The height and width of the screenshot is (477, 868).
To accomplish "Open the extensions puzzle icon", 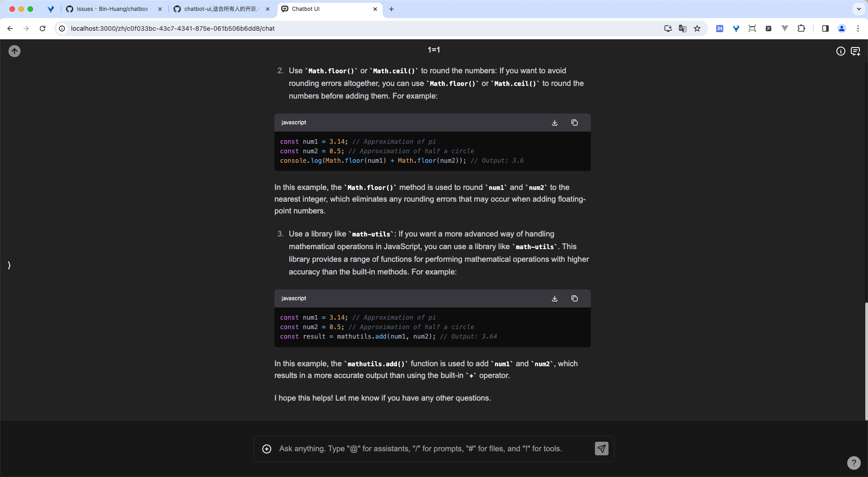I will pos(801,28).
